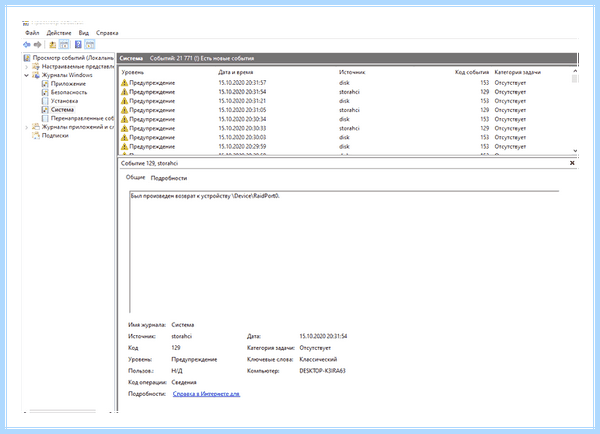Click the Подписки icon in tree
The image size is (600, 434).
(x=36, y=135)
